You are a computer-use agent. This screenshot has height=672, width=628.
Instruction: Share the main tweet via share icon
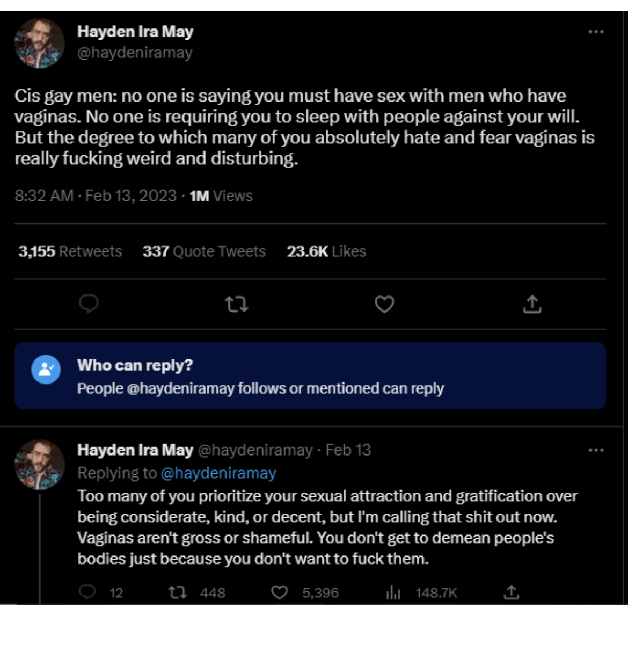coord(532,304)
